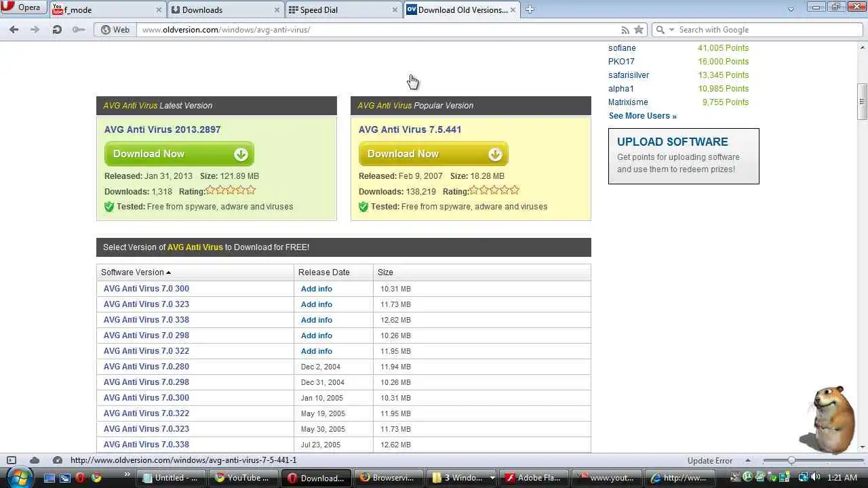This screenshot has height=488, width=868.
Task: Switch to the Speed Dial tab
Action: 344,9
